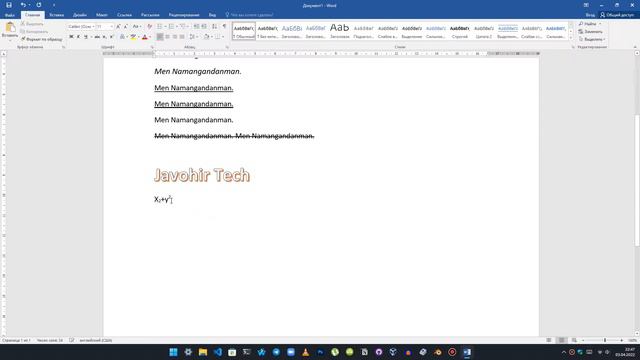640x360 pixels.
Task: Click the Numbering list icon
Action: point(171,27)
